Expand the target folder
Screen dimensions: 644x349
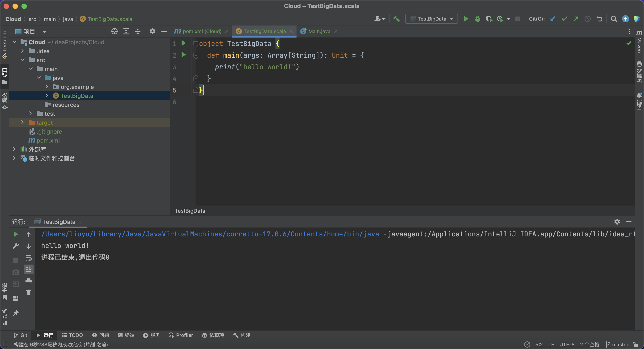click(x=23, y=122)
